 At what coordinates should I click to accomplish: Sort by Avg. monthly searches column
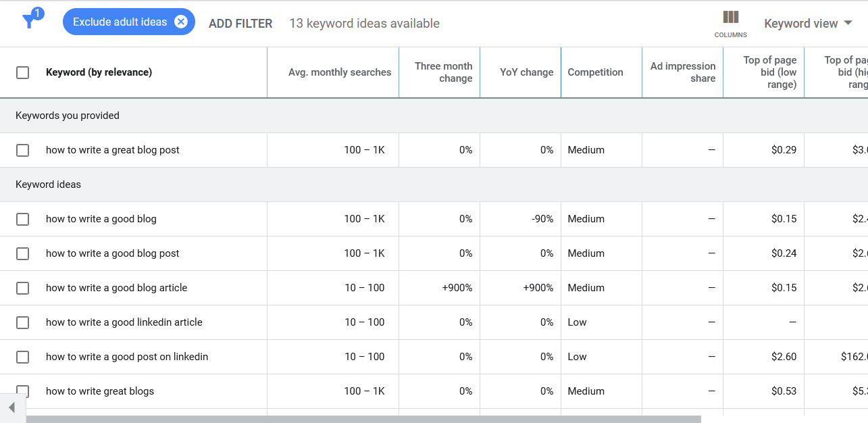pyautogui.click(x=340, y=72)
